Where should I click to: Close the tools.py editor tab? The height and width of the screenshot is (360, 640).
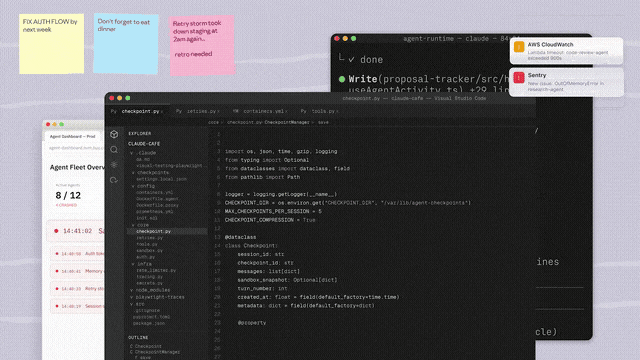pyautogui.click(x=337, y=111)
